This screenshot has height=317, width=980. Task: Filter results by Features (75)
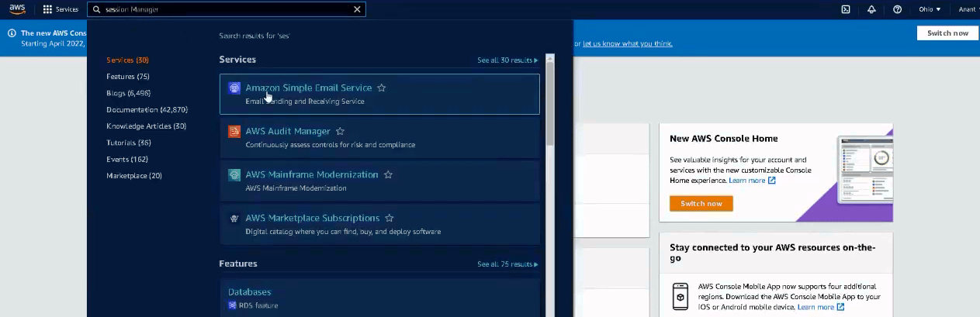128,76
